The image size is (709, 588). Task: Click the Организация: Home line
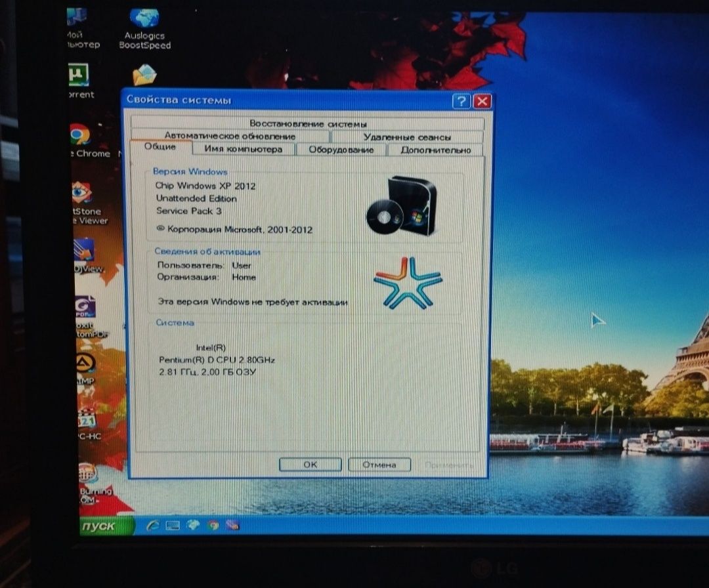tap(206, 277)
